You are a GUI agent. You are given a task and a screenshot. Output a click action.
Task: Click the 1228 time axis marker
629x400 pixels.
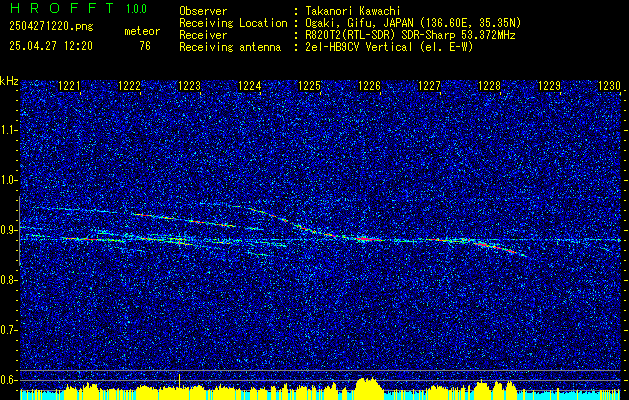point(489,85)
